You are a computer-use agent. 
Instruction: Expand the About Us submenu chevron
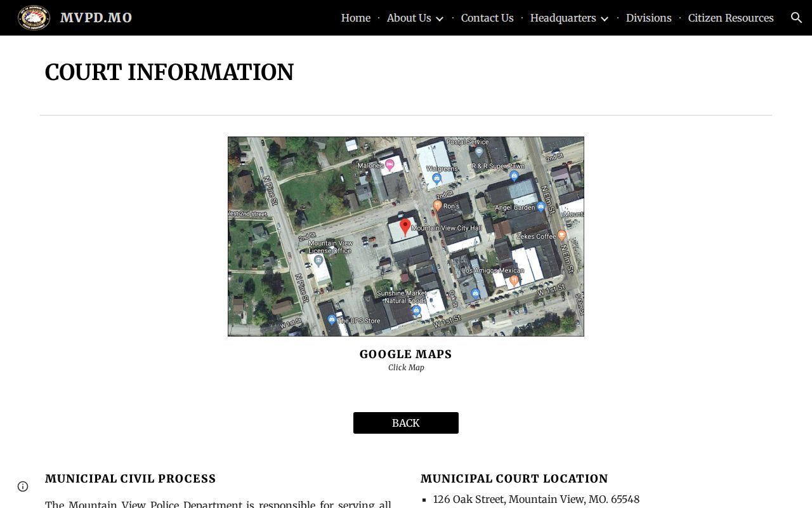[x=439, y=18]
